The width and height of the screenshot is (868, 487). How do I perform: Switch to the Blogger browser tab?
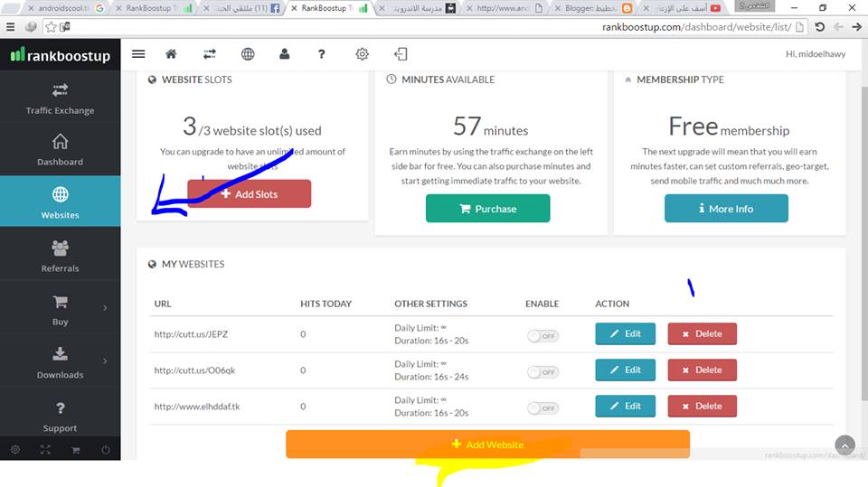click(593, 8)
